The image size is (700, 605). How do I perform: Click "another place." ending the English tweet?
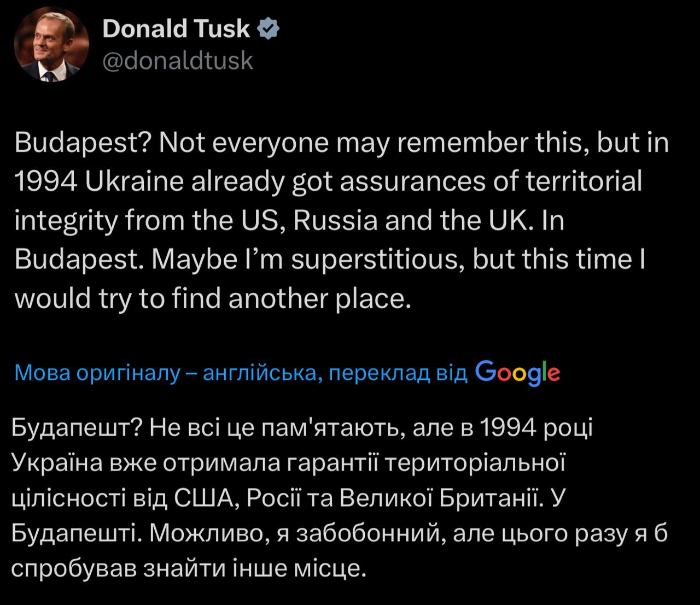point(319,298)
